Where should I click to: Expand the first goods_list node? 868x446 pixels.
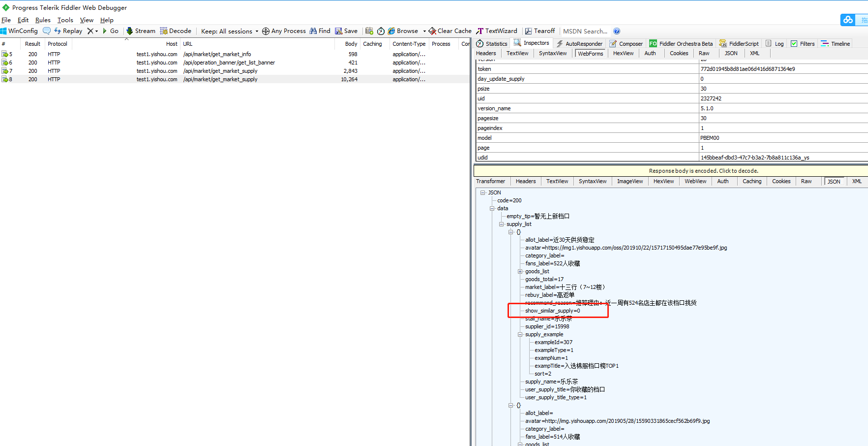(x=520, y=271)
